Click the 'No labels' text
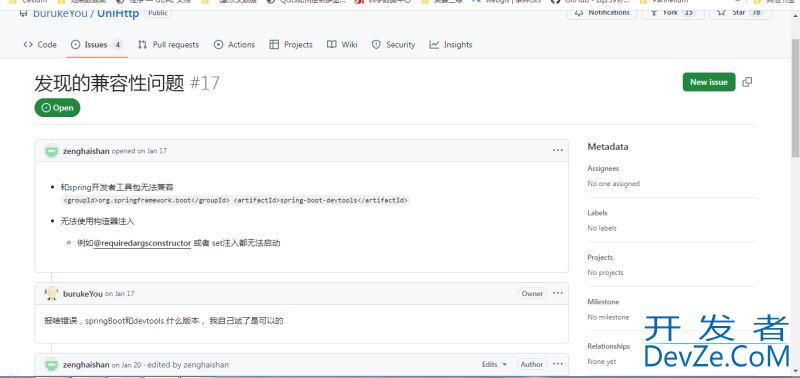800x378 pixels. coord(602,228)
